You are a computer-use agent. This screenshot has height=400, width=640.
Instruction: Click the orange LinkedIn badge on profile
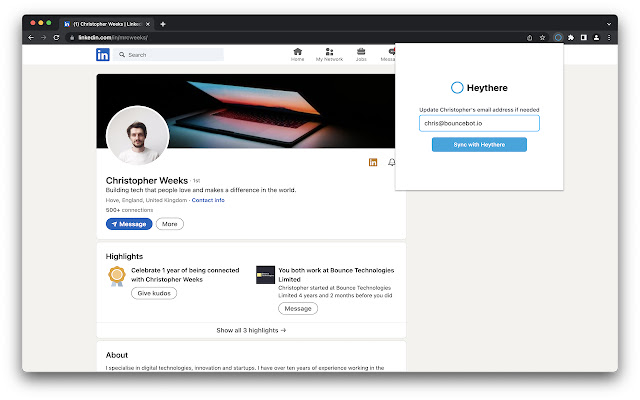coord(373,162)
